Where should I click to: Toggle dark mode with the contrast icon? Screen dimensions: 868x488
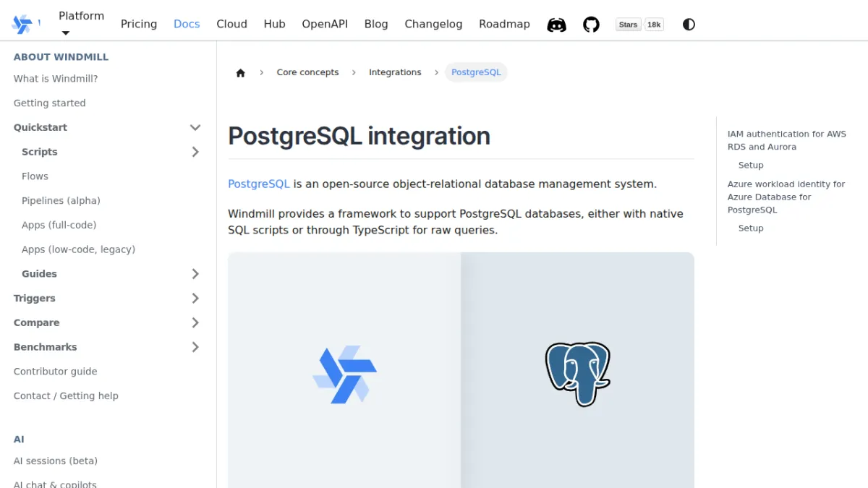[x=689, y=25]
